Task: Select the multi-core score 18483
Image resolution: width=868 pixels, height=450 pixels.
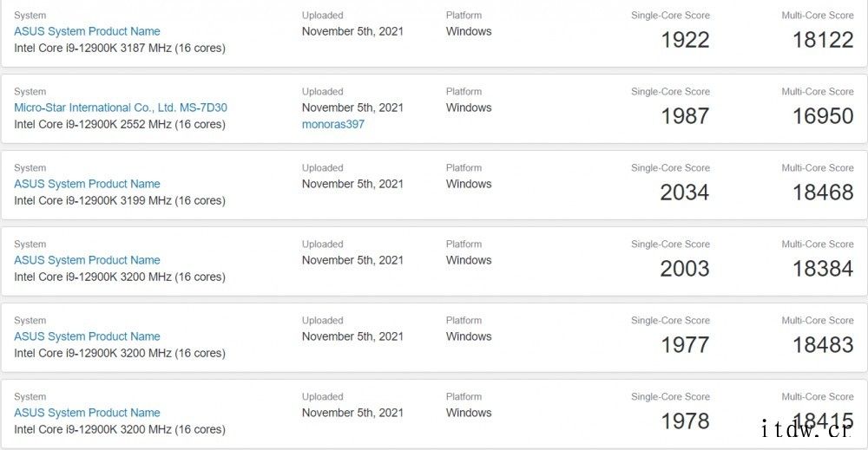Action: pyautogui.click(x=823, y=345)
